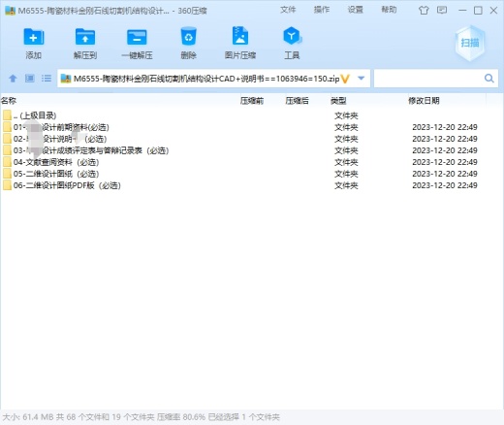Screen dimensions: 504x425
Task: Minimize the 360压缩 window
Action: coord(462,11)
